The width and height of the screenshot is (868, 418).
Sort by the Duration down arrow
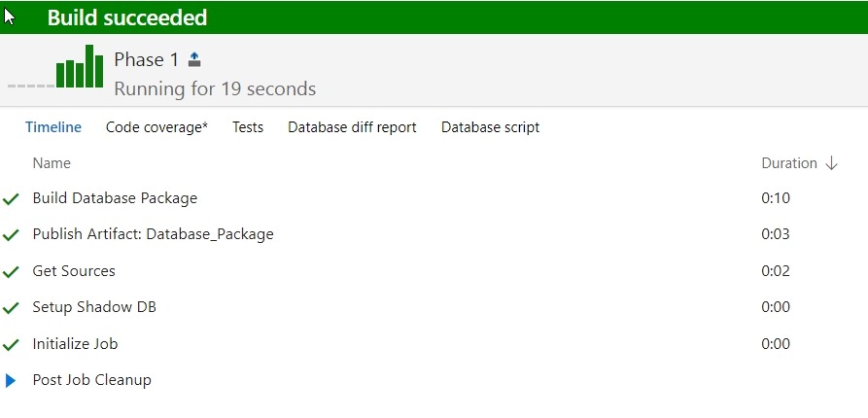[831, 163]
